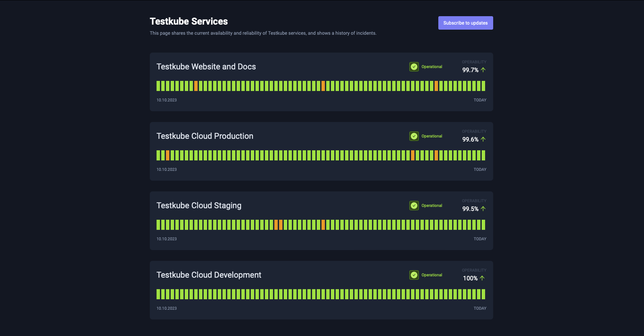Click the green up arrow beside 100%

pyautogui.click(x=482, y=278)
